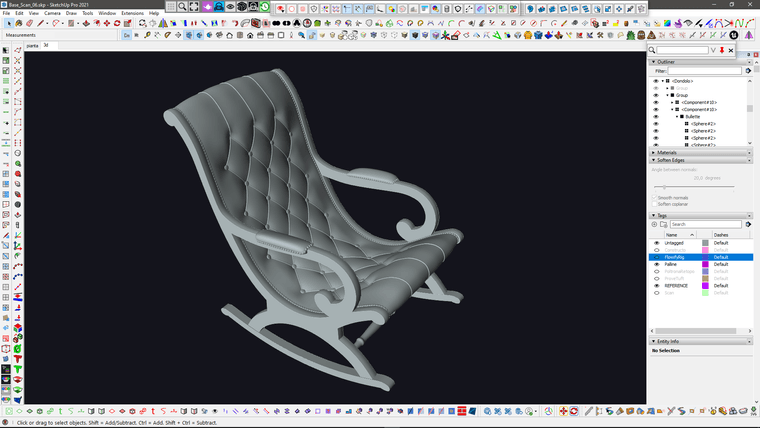Image resolution: width=760 pixels, height=428 pixels.
Task: Toggle visibility of Untagged tag
Action: 656,243
